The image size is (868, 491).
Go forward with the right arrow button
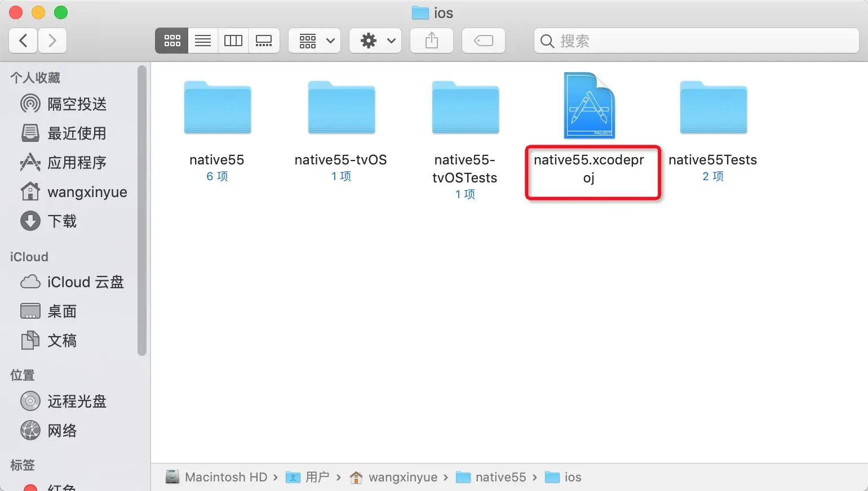tap(52, 41)
